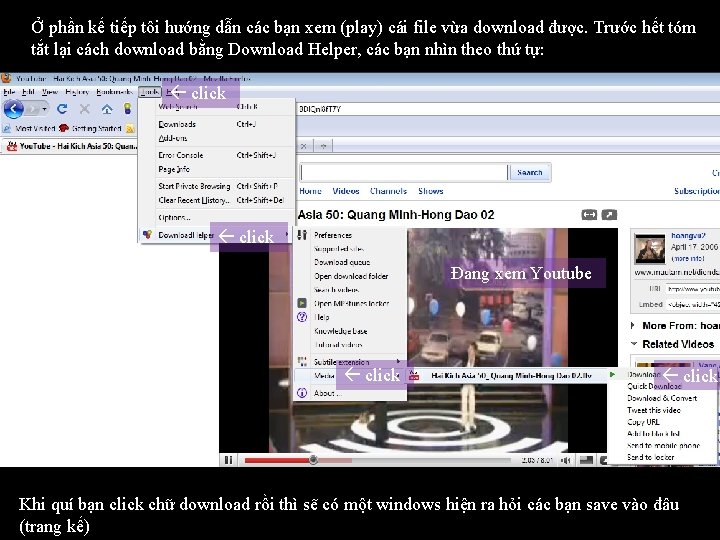The width and height of the screenshot is (720, 540).
Task: Click the Help question mark icon
Action: [302, 317]
